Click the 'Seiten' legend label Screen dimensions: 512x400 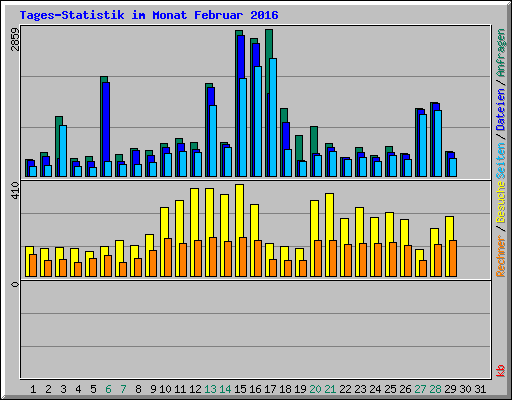[x=501, y=161]
